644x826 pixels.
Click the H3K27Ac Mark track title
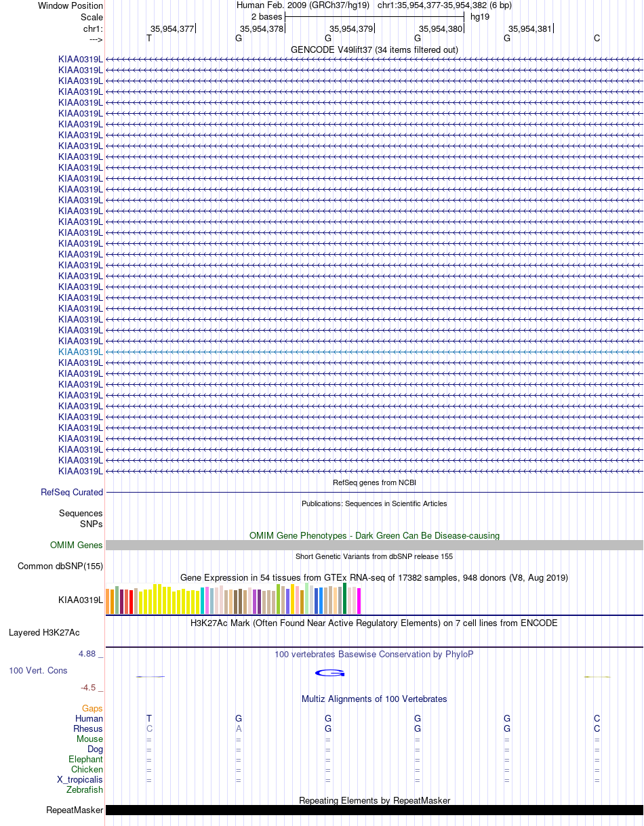point(374,623)
